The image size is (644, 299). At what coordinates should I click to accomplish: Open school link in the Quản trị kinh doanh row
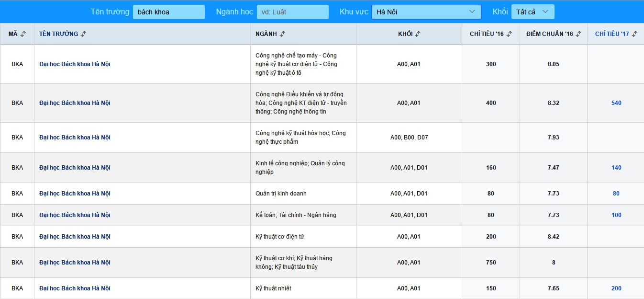[75, 194]
